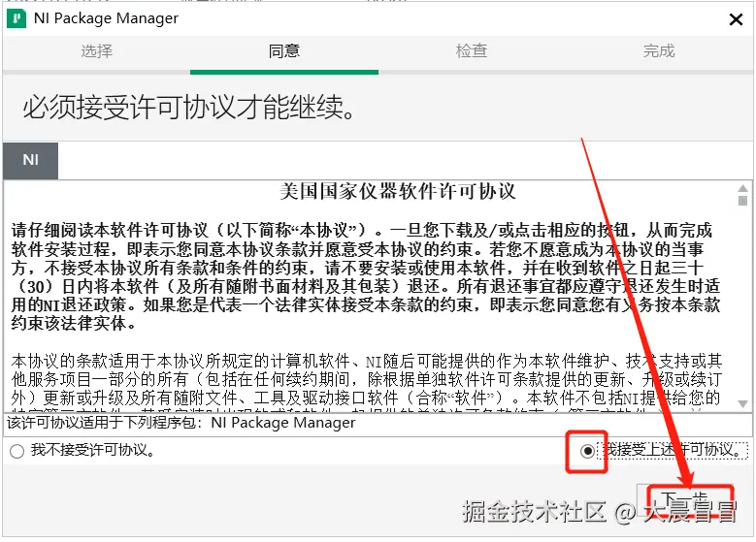Click the 必须接受许可协议才能继续 heading
Screen dimensions: 756x542
click(x=190, y=107)
